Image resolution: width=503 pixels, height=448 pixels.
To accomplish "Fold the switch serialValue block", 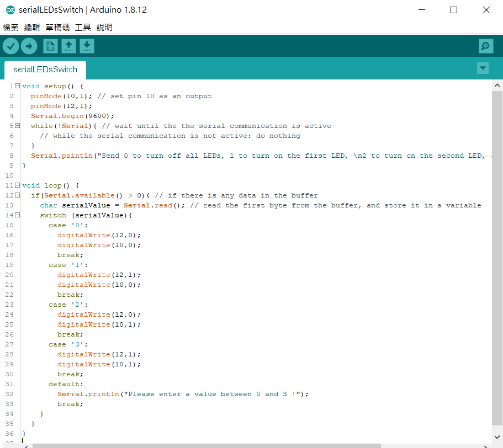I will coord(18,215).
